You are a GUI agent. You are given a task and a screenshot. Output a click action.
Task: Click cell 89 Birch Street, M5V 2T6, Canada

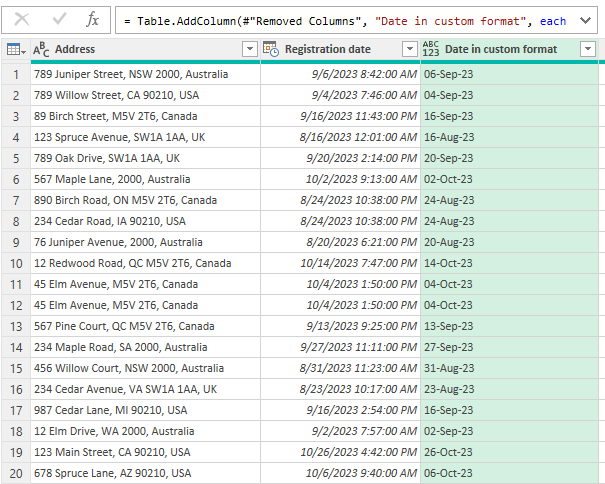pyautogui.click(x=145, y=116)
